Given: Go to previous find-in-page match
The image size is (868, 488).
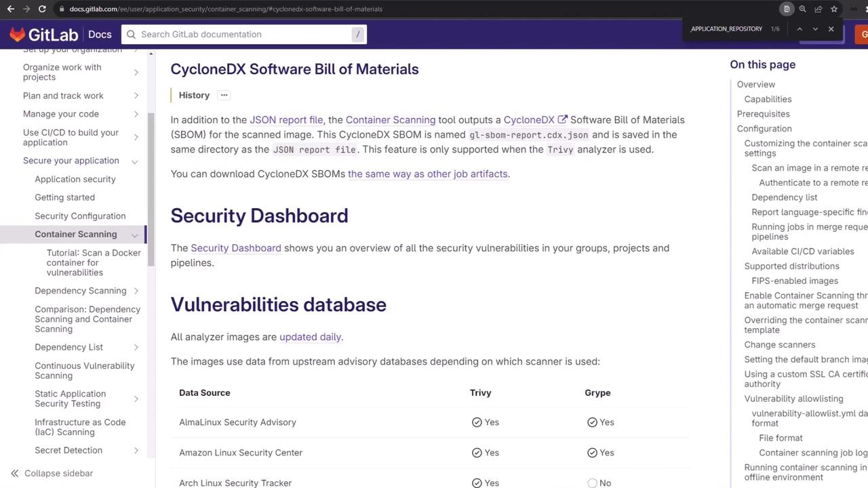Looking at the screenshot, I should click(x=800, y=29).
